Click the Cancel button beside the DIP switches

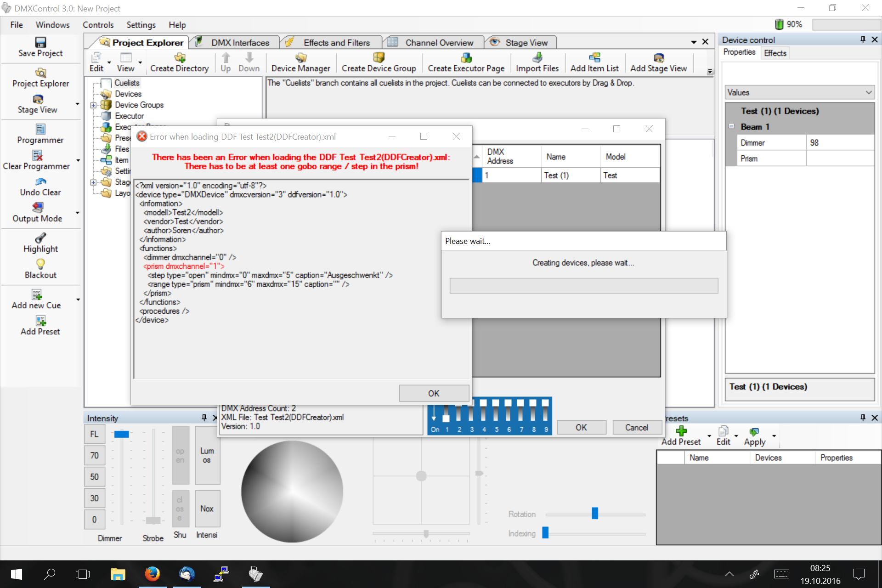point(636,428)
